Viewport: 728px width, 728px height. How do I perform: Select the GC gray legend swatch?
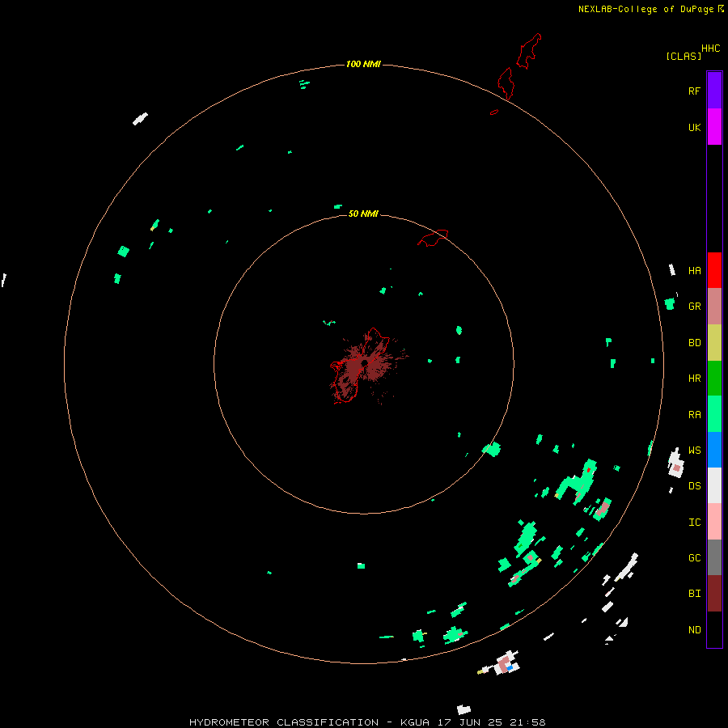(714, 557)
